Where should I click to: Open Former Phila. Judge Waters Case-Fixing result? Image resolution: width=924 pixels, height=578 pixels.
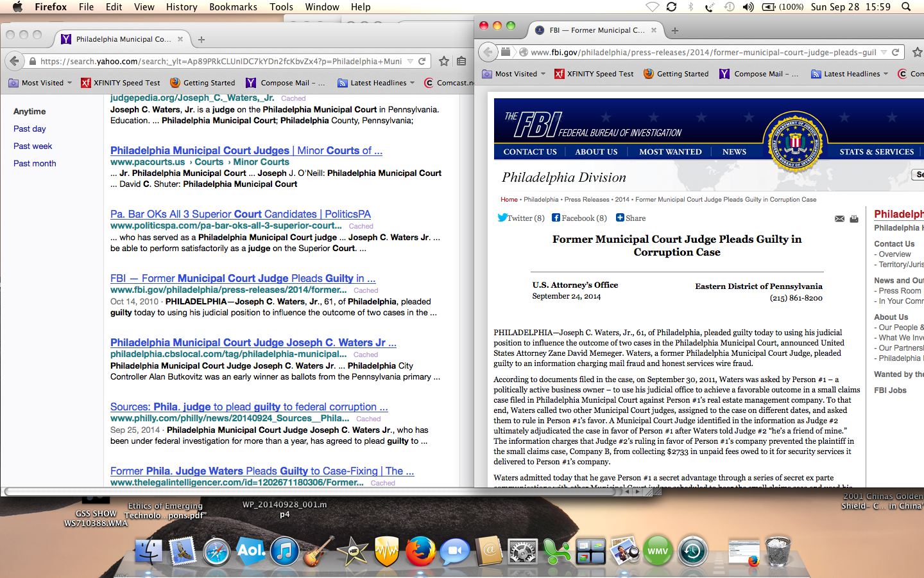[262, 471]
